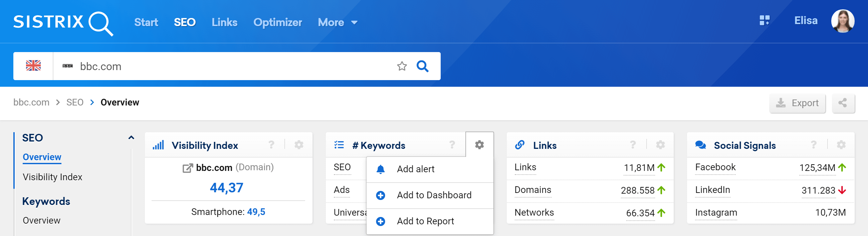Collapse the SEO sidebar section
This screenshot has height=236, width=868.
click(131, 138)
